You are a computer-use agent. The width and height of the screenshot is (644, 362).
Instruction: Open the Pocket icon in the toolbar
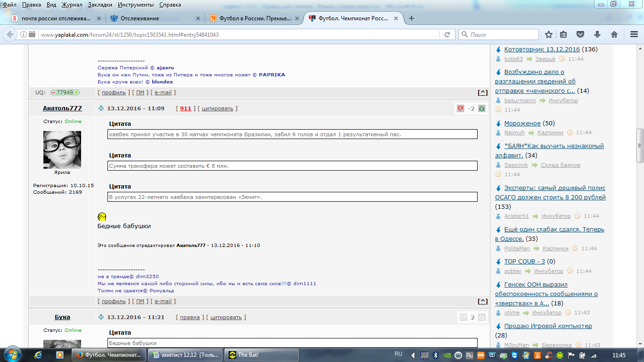[x=581, y=34]
